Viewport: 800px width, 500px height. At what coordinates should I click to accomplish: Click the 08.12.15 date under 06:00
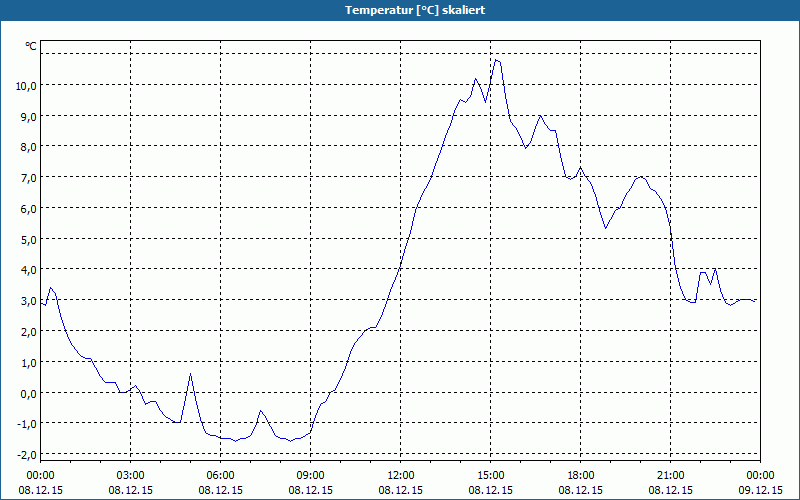click(x=220, y=490)
